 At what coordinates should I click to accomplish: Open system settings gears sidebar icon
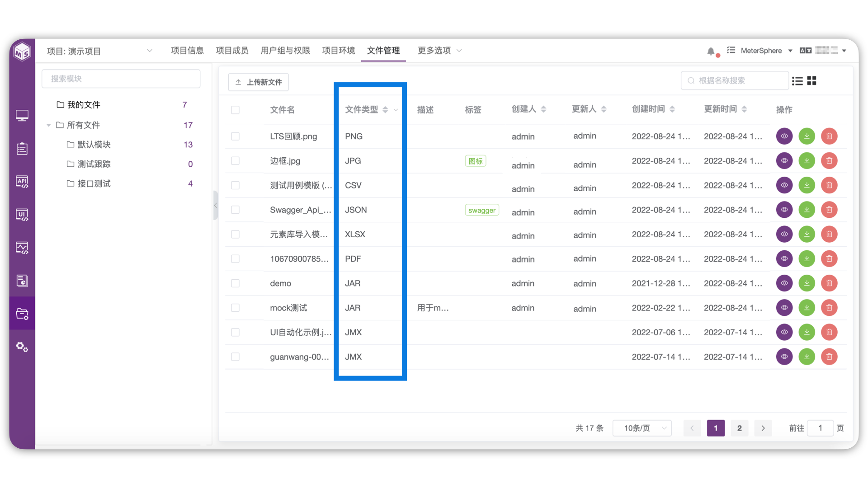click(x=22, y=347)
